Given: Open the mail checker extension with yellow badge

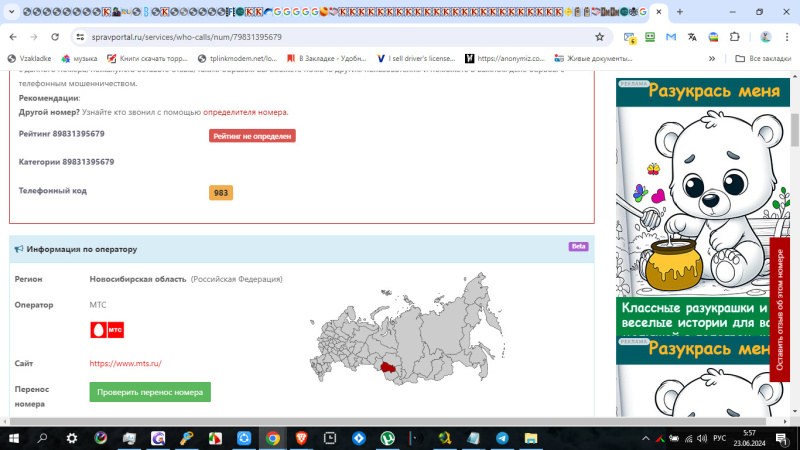Looking at the screenshot, I should [x=629, y=37].
